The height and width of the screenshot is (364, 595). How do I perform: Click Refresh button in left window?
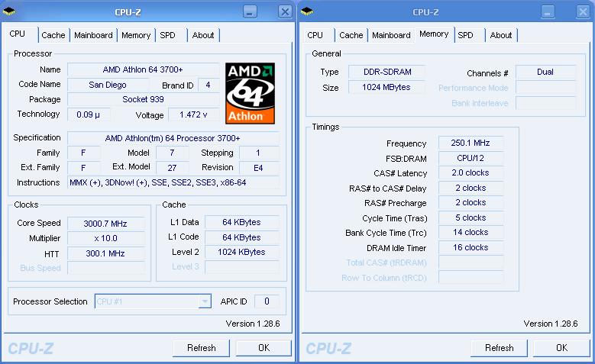[201, 348]
